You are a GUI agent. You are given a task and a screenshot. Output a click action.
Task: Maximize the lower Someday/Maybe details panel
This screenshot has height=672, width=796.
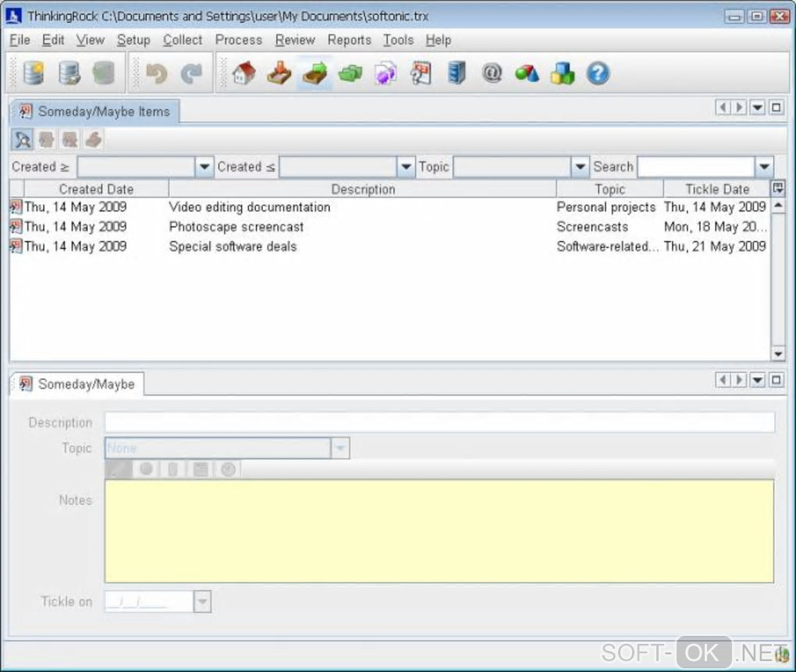click(x=776, y=379)
